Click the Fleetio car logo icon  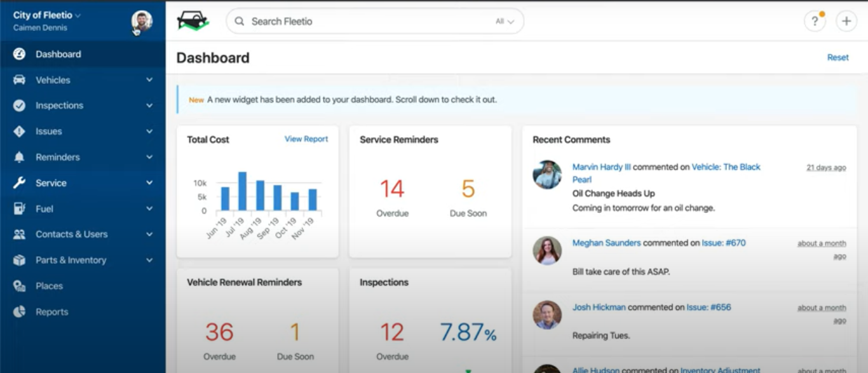tap(193, 21)
